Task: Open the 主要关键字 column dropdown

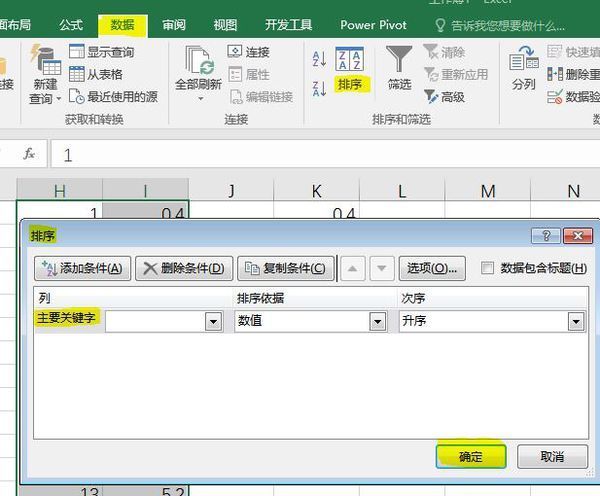Action: (214, 321)
